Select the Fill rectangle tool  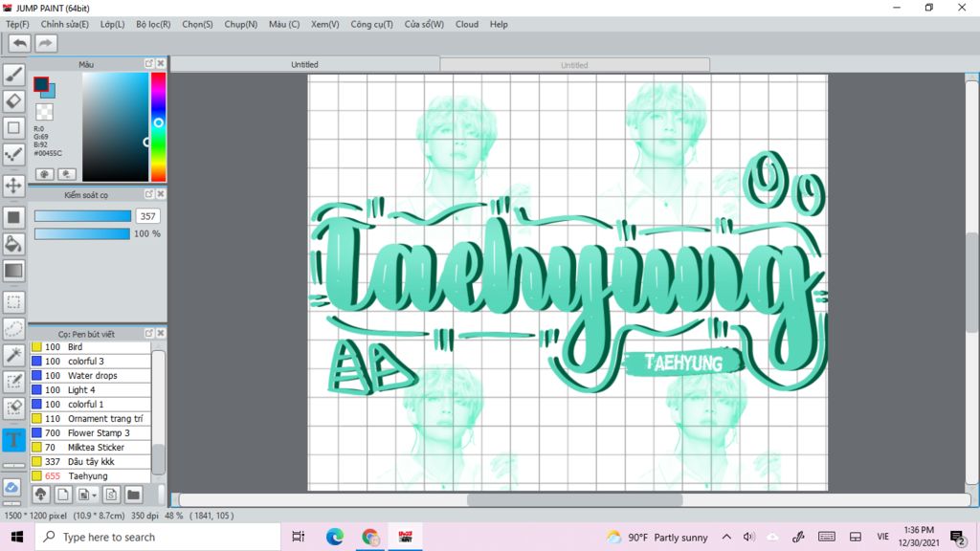pos(13,217)
